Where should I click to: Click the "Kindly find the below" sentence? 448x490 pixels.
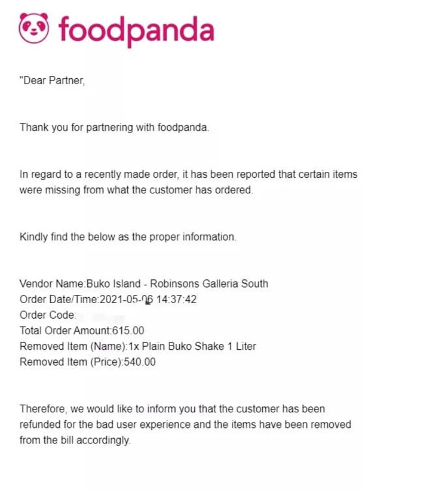click(128, 237)
